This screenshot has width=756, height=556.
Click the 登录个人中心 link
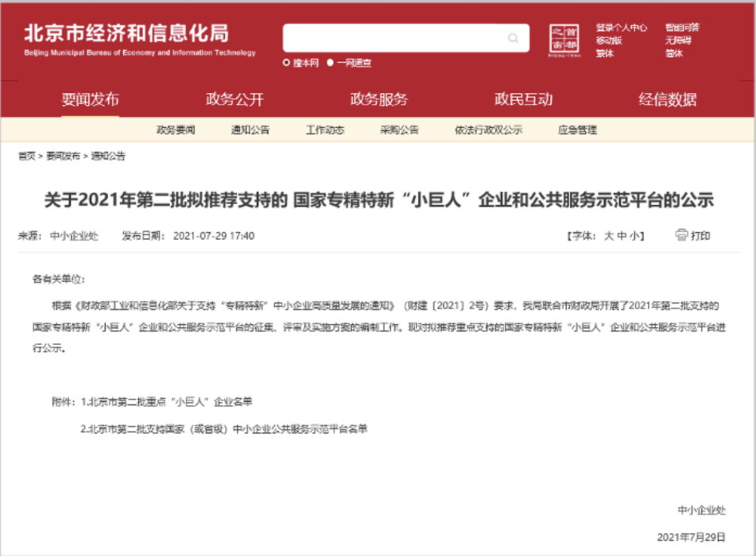[x=622, y=27]
